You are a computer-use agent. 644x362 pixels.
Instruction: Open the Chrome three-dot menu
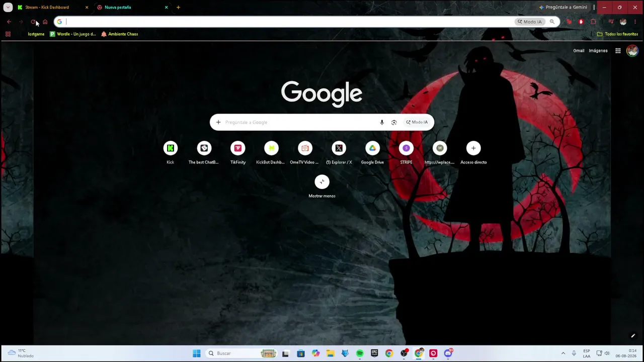click(635, 22)
